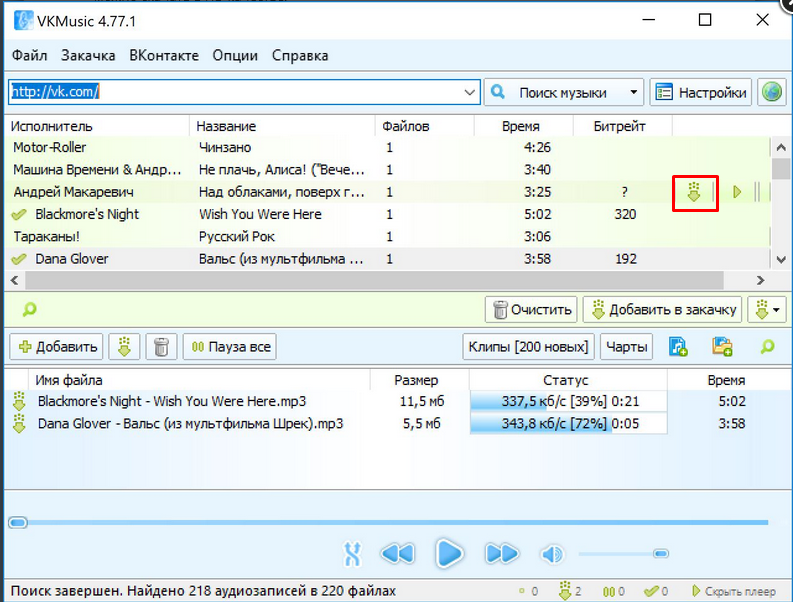Click the Пауза все button
The height and width of the screenshot is (602, 793).
point(230,347)
